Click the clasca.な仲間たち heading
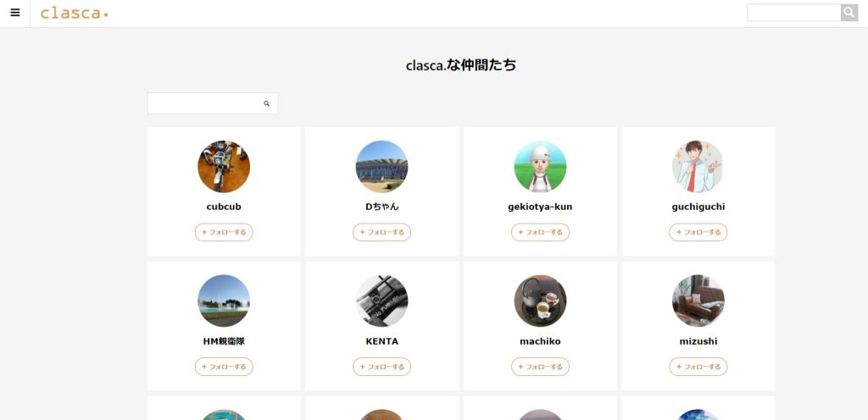This screenshot has height=420, width=868. point(461,65)
